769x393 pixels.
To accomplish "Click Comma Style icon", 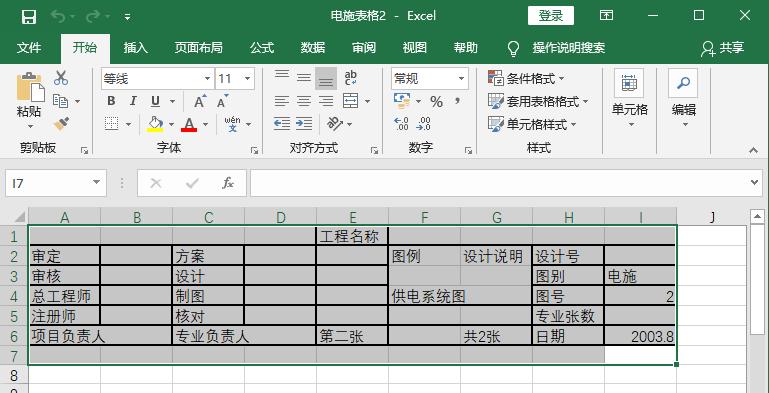I will [457, 102].
